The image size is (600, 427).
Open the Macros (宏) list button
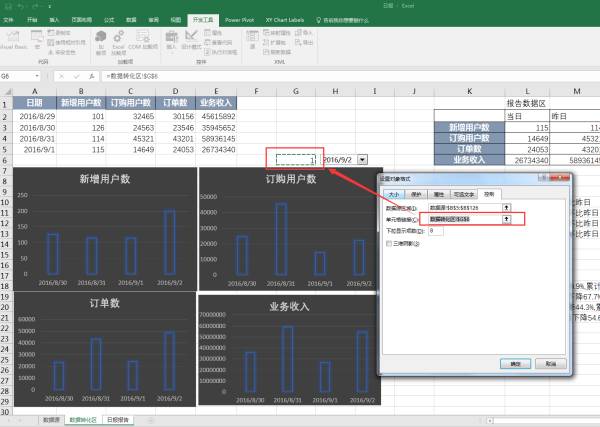(x=37, y=41)
